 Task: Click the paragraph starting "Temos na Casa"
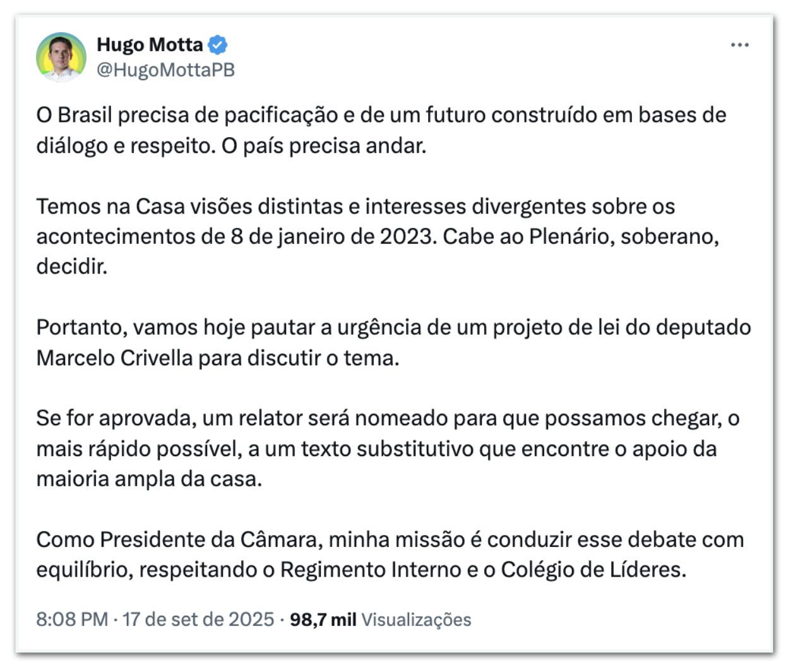[x=379, y=236]
